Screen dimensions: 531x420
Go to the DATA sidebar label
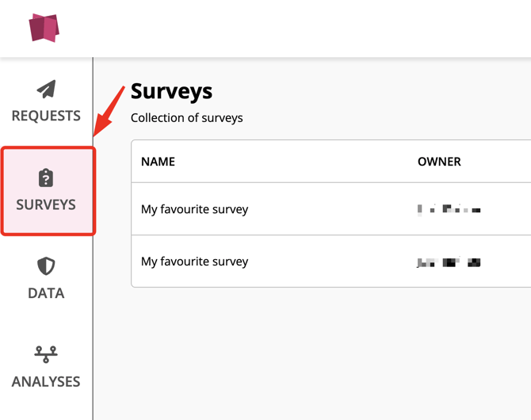click(x=46, y=293)
